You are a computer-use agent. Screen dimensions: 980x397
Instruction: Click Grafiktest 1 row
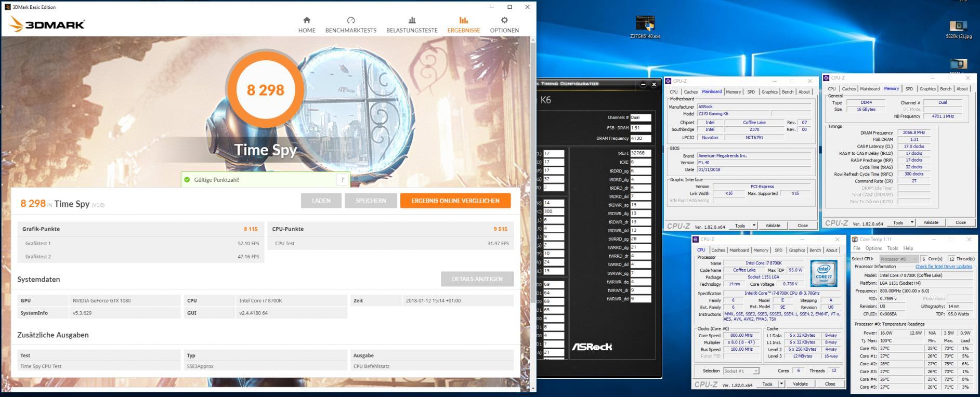[140, 243]
